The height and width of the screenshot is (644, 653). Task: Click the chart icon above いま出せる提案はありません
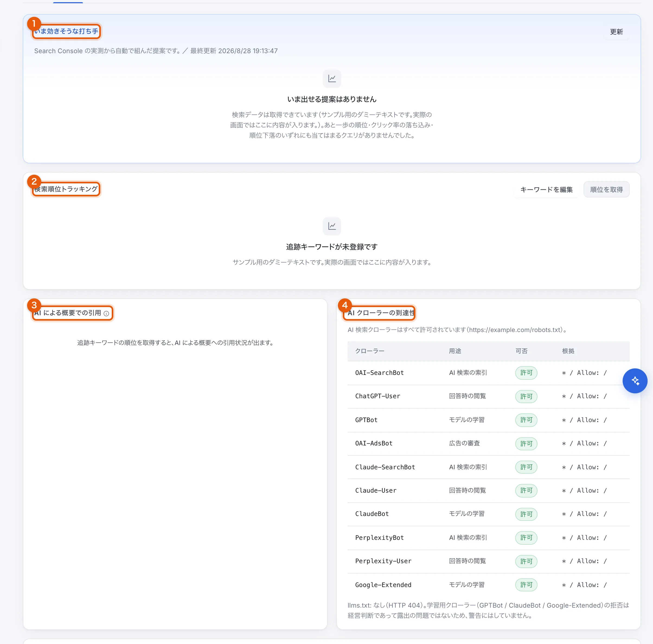(332, 78)
